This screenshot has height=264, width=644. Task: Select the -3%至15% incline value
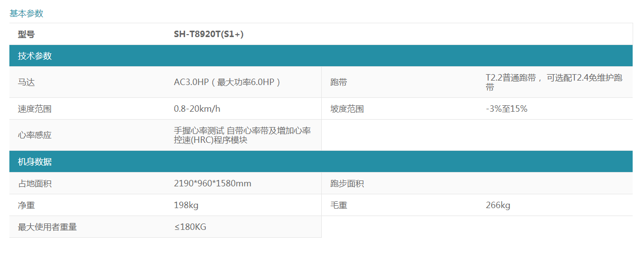tap(506, 109)
